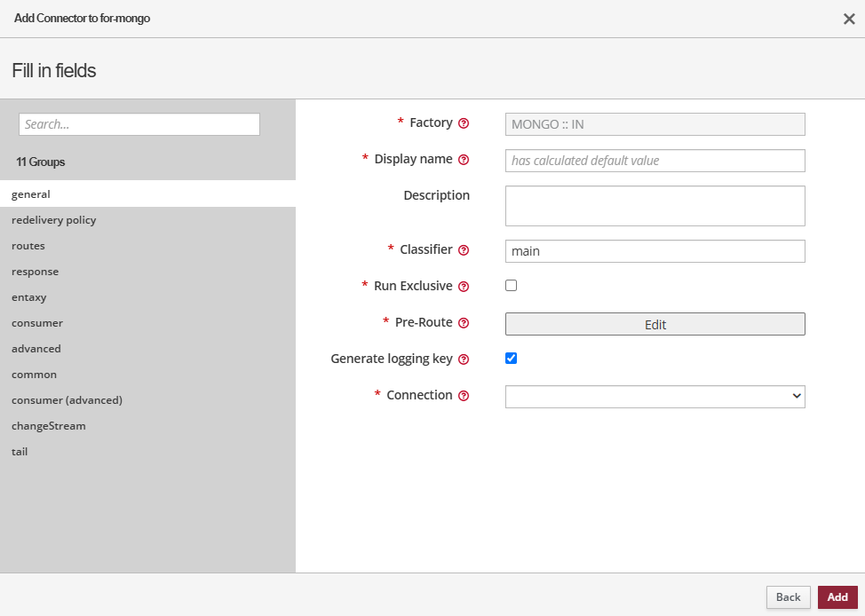Go to the consumer (advanced) group
This screenshot has width=865, height=616.
(67, 400)
